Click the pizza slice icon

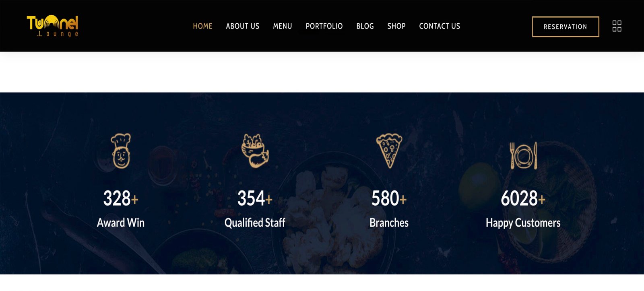pyautogui.click(x=389, y=151)
